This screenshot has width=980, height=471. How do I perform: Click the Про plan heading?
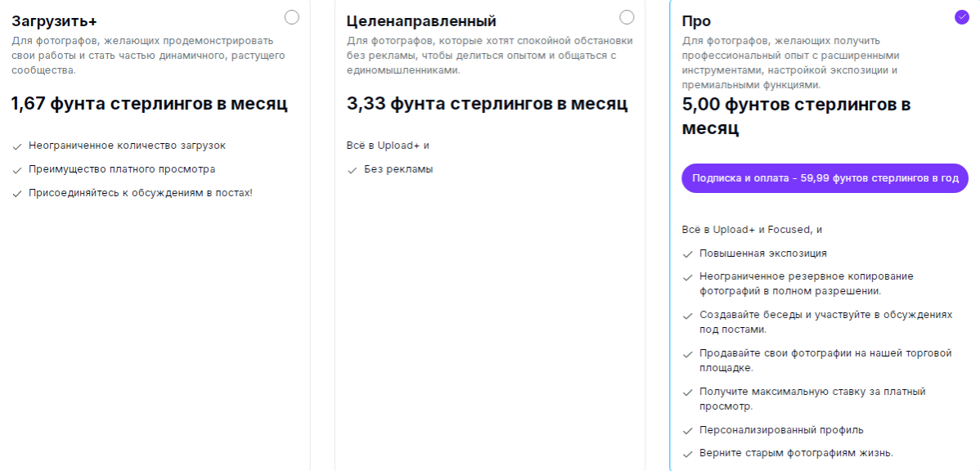point(696,21)
